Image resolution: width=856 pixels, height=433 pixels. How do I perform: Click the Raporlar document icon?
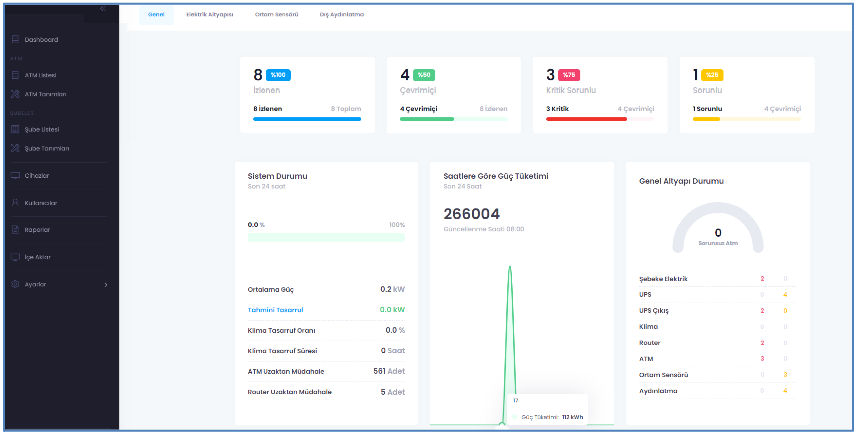(x=15, y=229)
